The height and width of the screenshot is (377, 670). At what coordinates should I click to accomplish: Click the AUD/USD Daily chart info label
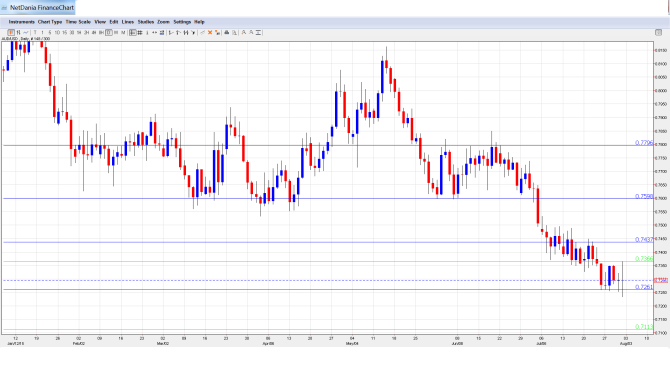tap(26, 39)
